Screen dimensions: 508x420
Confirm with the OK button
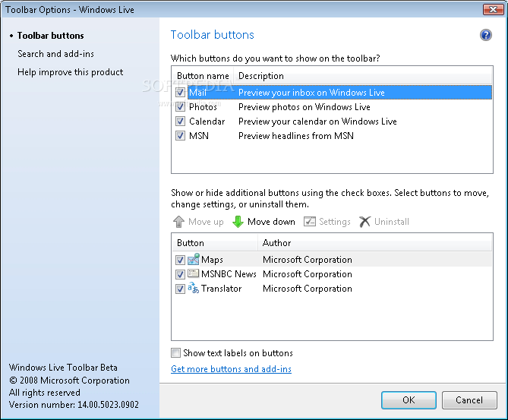point(409,400)
